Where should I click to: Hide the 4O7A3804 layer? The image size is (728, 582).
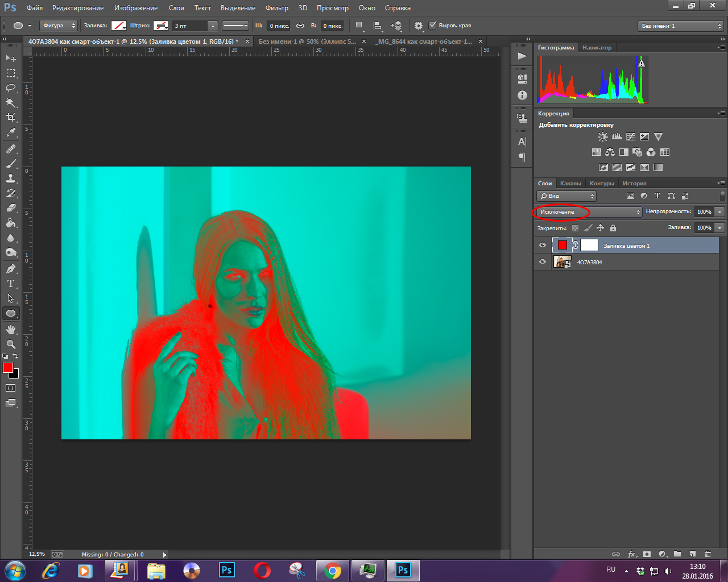pyautogui.click(x=543, y=262)
